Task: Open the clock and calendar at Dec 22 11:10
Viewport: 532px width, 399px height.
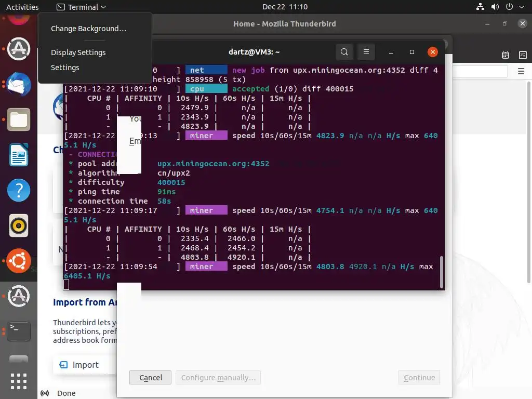Action: [285, 7]
